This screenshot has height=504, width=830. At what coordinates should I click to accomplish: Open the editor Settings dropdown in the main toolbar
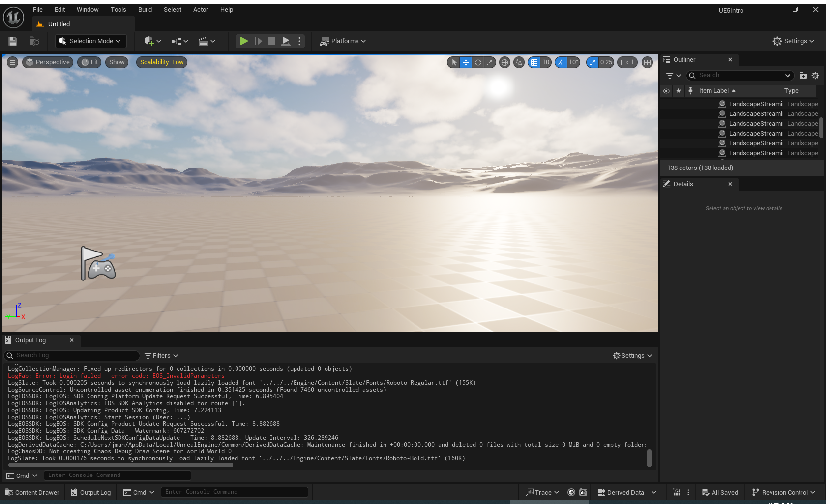pos(794,41)
